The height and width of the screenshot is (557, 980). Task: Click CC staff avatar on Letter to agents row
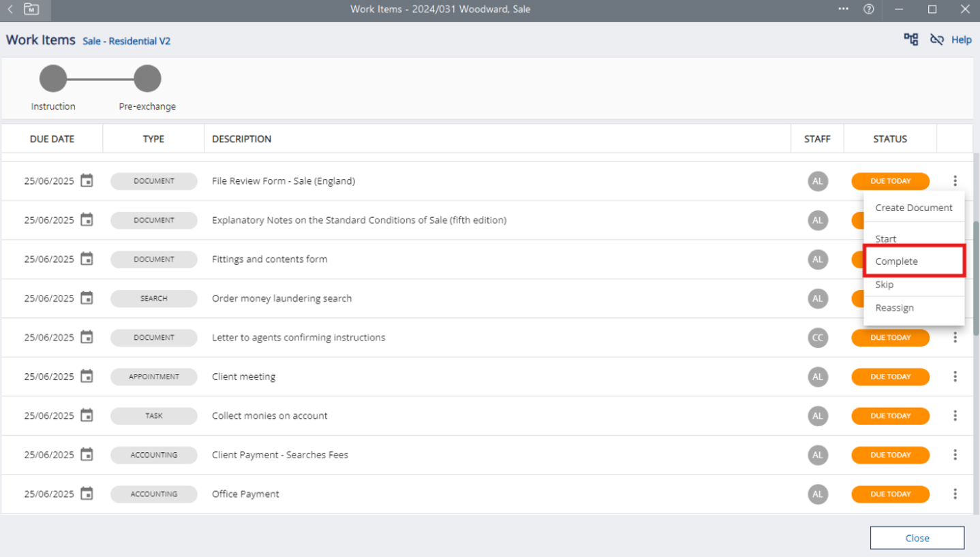818,338
